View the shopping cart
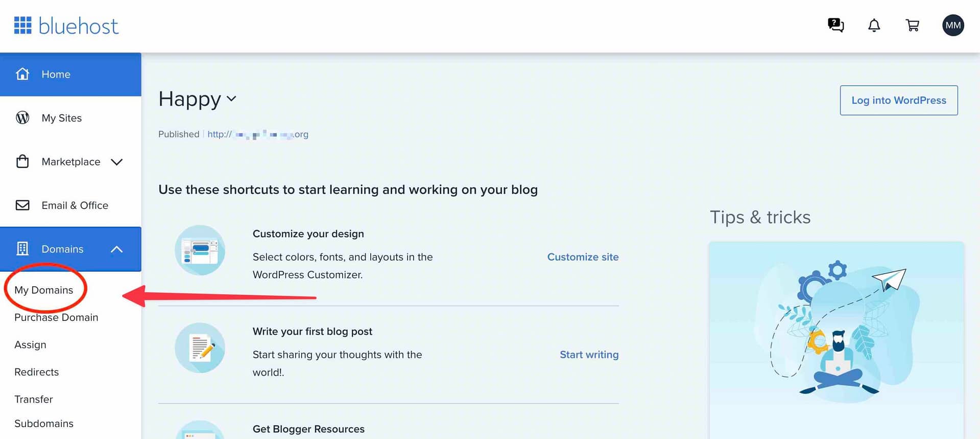980x439 pixels. [x=912, y=25]
